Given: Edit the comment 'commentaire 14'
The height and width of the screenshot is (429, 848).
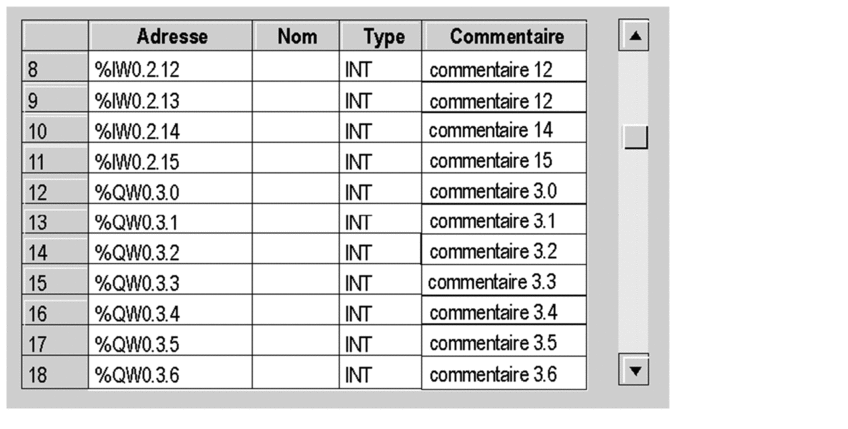Looking at the screenshot, I should pyautogui.click(x=504, y=130).
